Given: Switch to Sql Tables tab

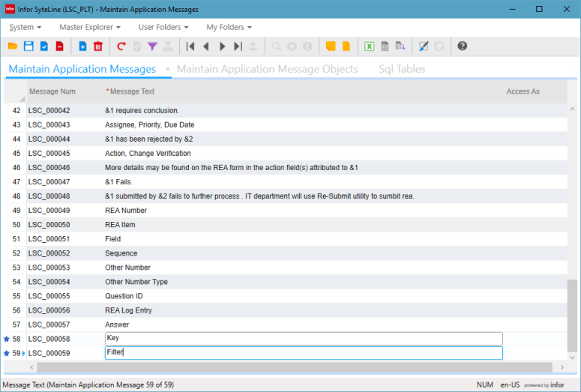Looking at the screenshot, I should (x=402, y=69).
